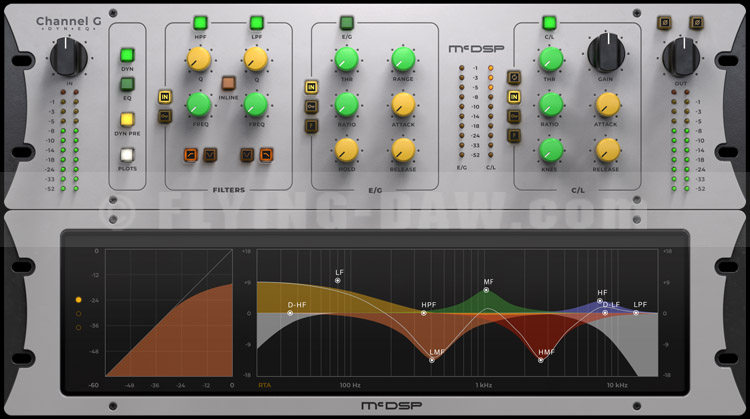Click the orange RTA label under the EQ plot
Image resolution: width=750 pixels, height=419 pixels.
point(265,385)
